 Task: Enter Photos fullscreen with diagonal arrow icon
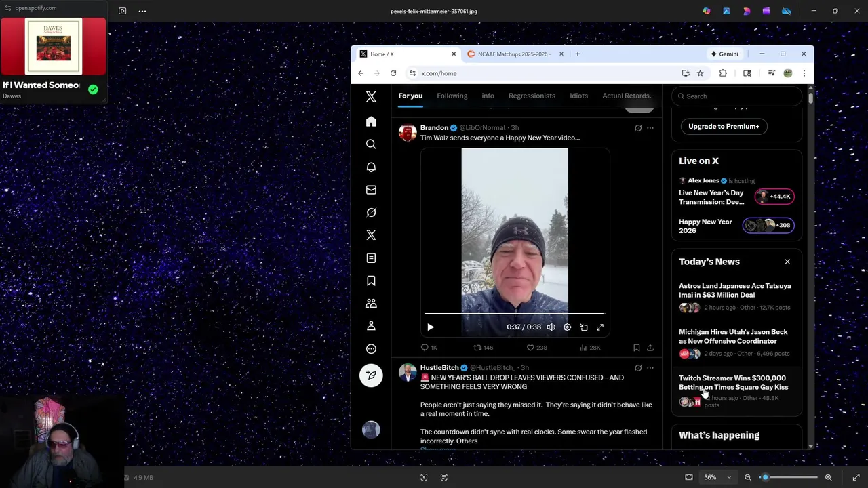point(856,477)
